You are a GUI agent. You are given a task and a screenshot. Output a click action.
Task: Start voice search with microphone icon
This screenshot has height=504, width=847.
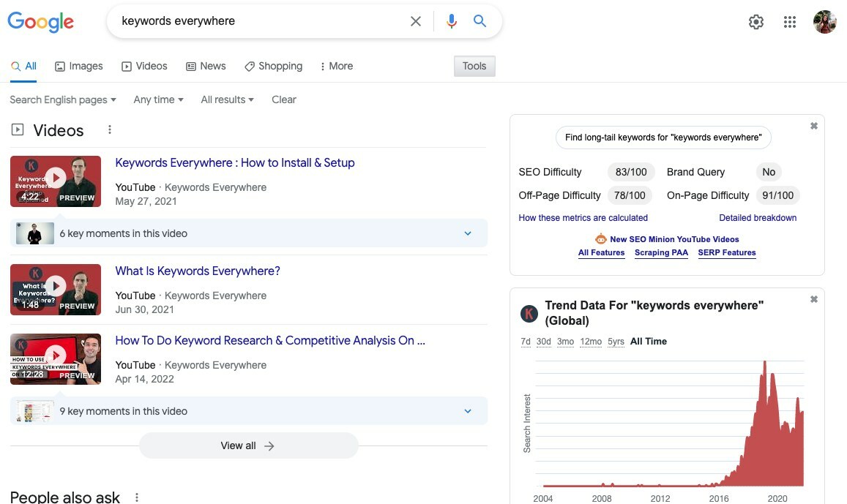[452, 21]
